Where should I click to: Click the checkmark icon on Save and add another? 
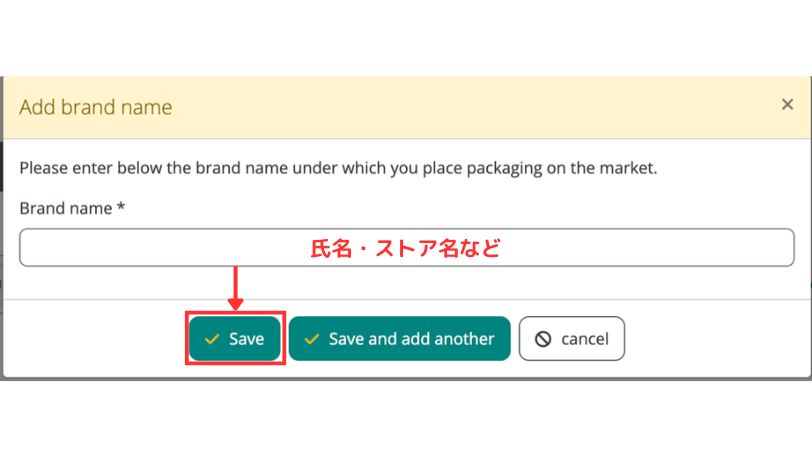point(312,339)
